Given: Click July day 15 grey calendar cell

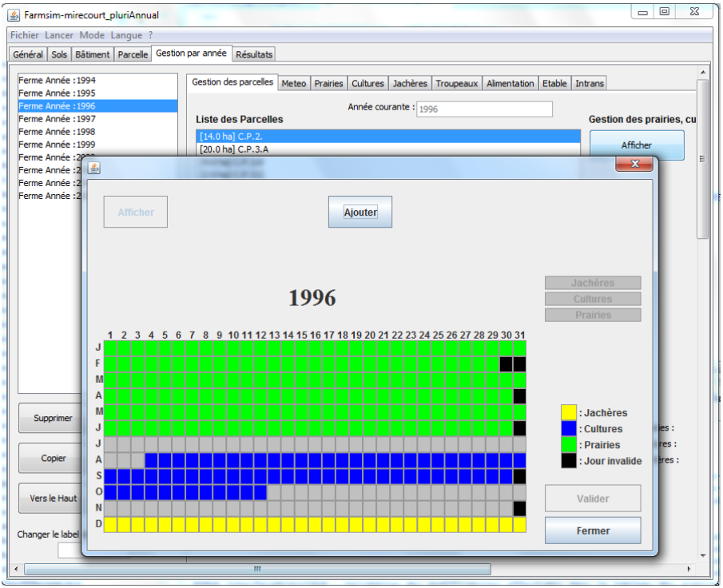Looking at the screenshot, I should [301, 444].
